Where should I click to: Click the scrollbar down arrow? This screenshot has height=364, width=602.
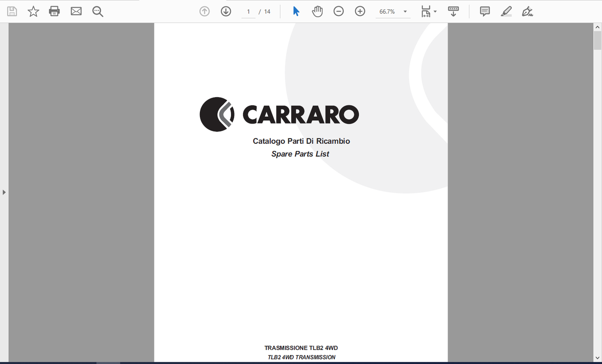[x=597, y=358]
